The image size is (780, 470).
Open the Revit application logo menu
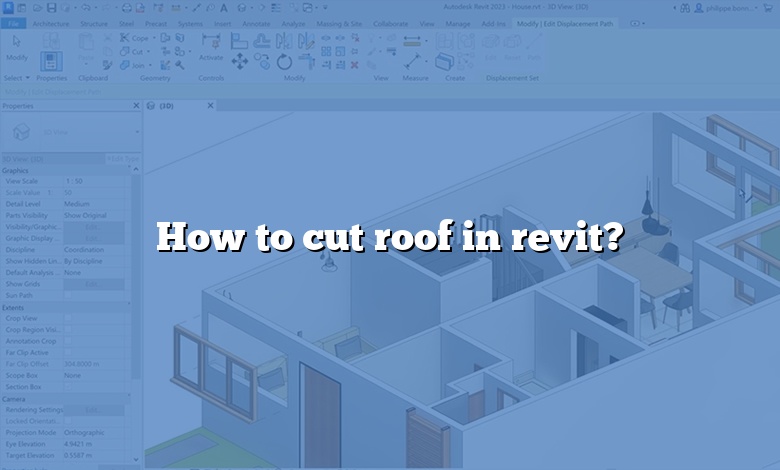(8, 7)
